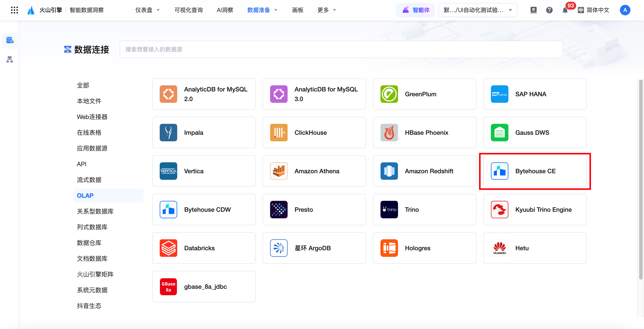The height and width of the screenshot is (329, 644).
Task: Filter by 在线表格 category
Action: [89, 133]
